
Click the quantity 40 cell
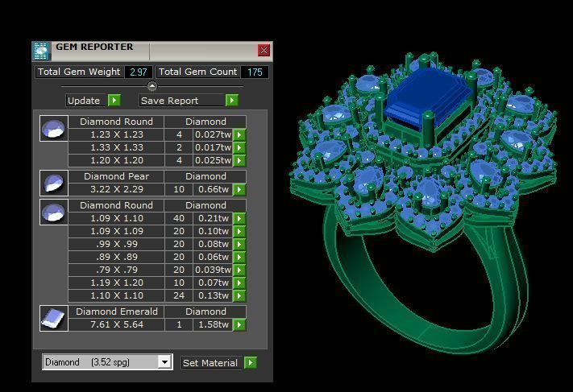click(179, 218)
